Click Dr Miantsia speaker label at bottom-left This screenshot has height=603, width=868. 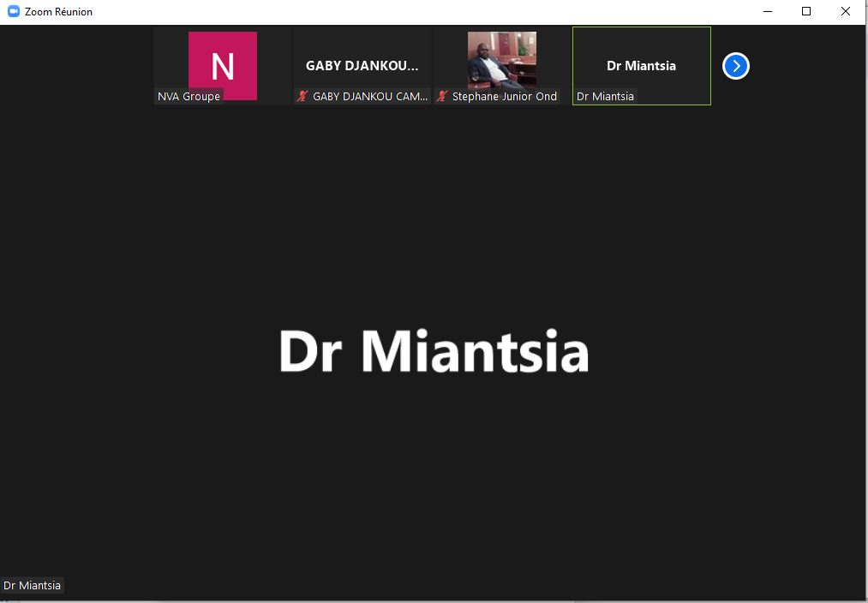point(32,585)
